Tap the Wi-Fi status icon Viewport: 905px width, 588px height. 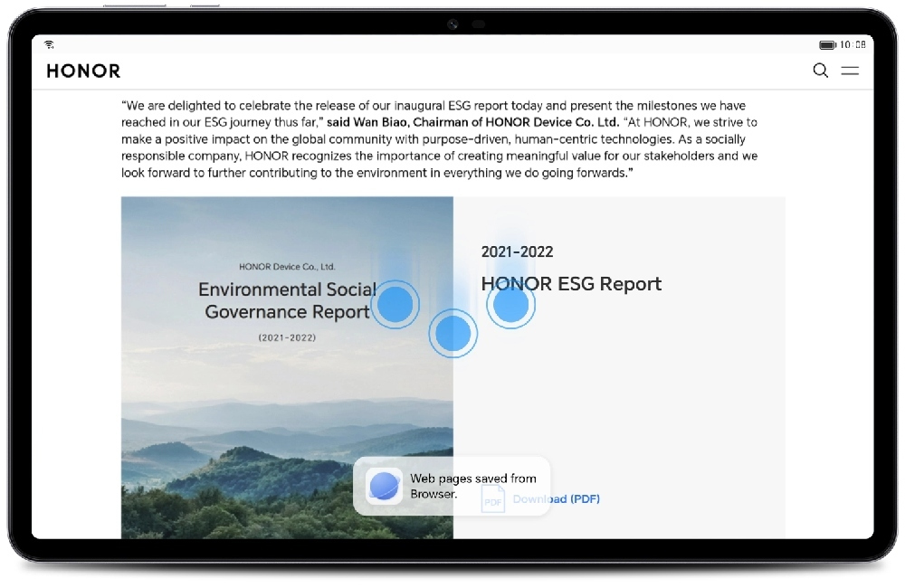coord(50,44)
